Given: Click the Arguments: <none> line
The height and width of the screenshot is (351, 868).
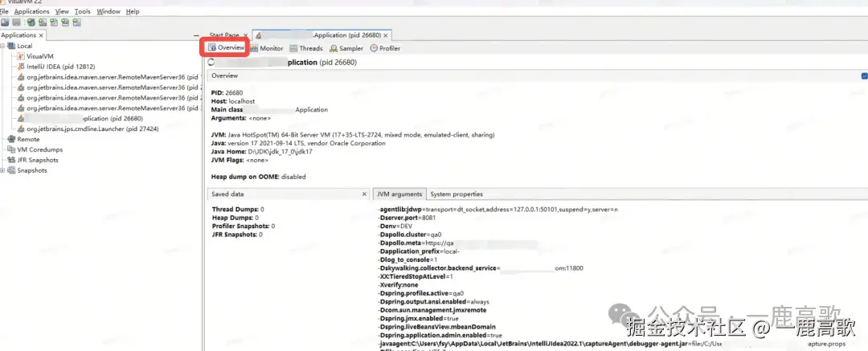Looking at the screenshot, I should (240, 118).
